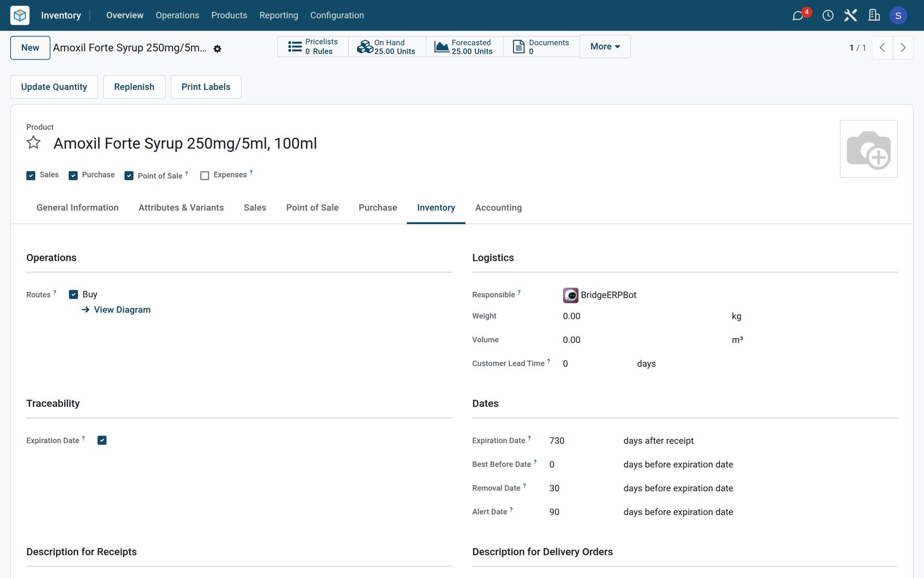The height and width of the screenshot is (578, 924).
Task: Switch to the General Information tab
Action: click(x=77, y=208)
